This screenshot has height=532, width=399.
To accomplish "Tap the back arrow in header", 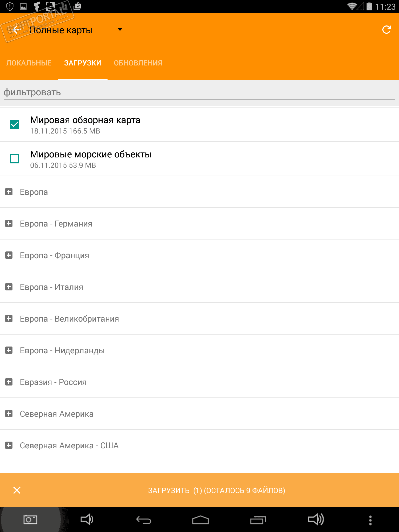I will [16, 30].
